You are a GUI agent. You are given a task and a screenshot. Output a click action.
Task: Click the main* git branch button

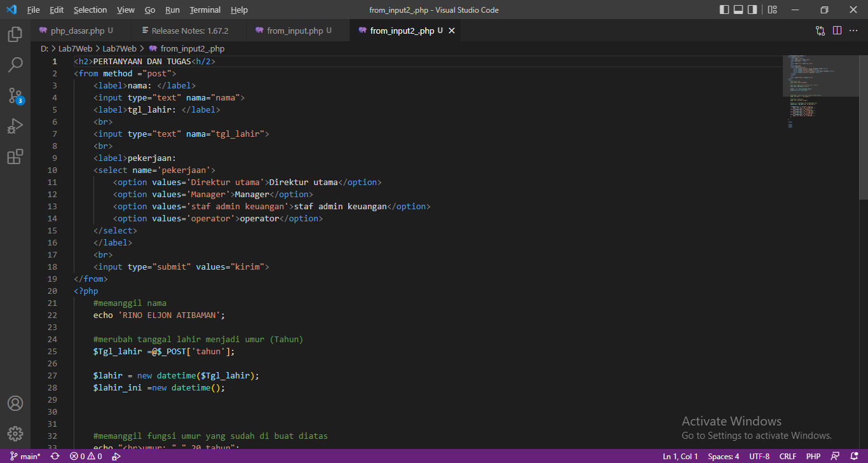pos(25,457)
